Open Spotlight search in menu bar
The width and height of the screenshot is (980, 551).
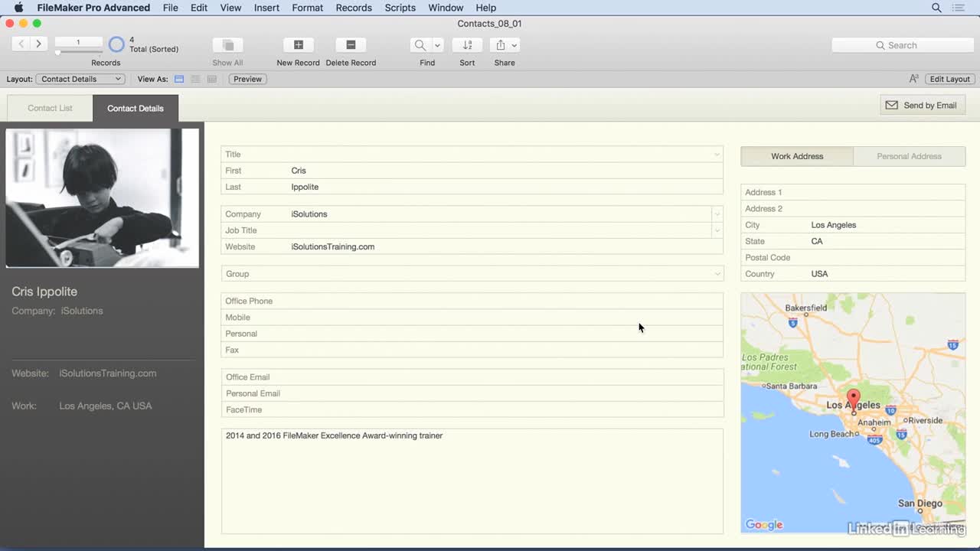936,8
